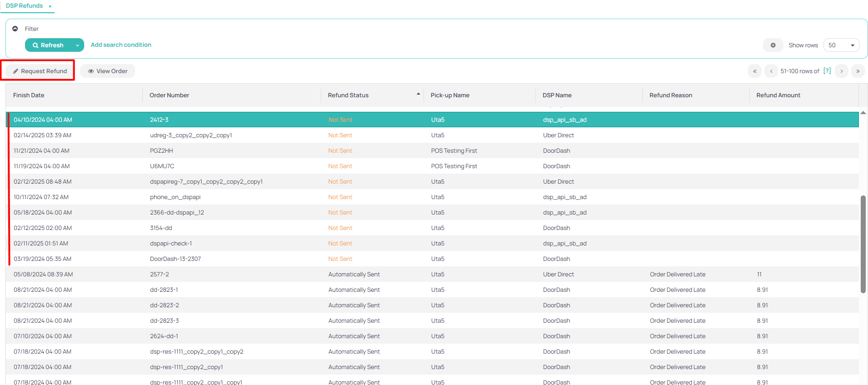The height and width of the screenshot is (385, 868).
Task: Click the Request Refund button
Action: pos(40,71)
